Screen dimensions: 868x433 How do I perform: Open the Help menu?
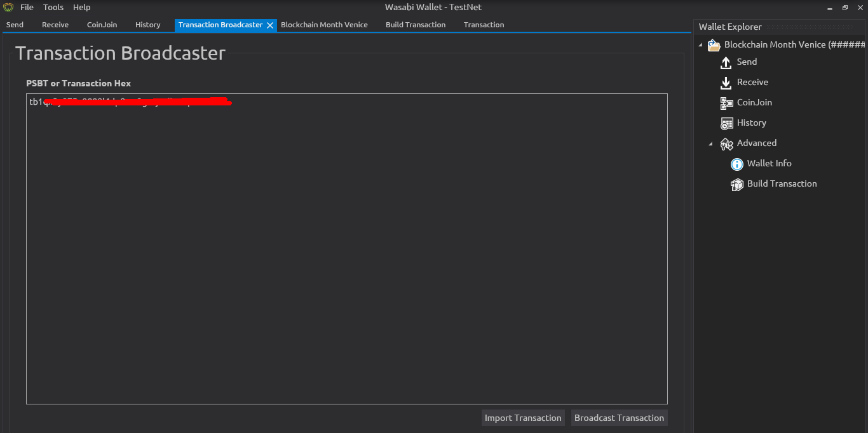point(82,8)
